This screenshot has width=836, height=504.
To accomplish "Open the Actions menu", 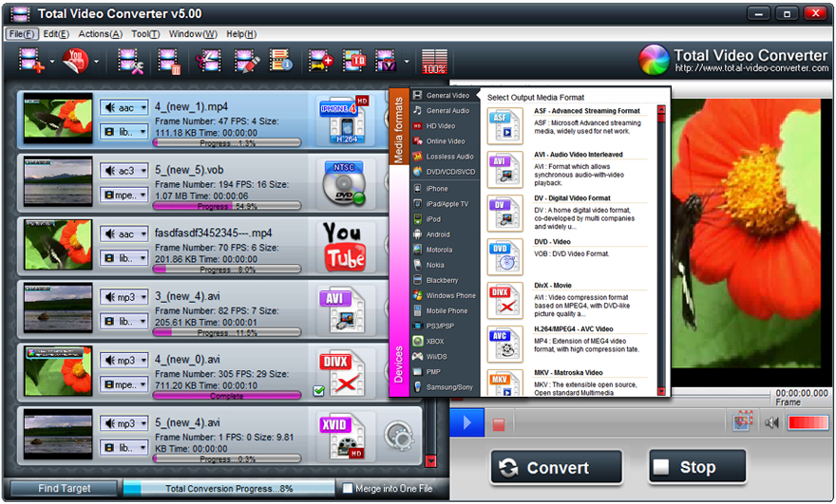I will tap(101, 34).
